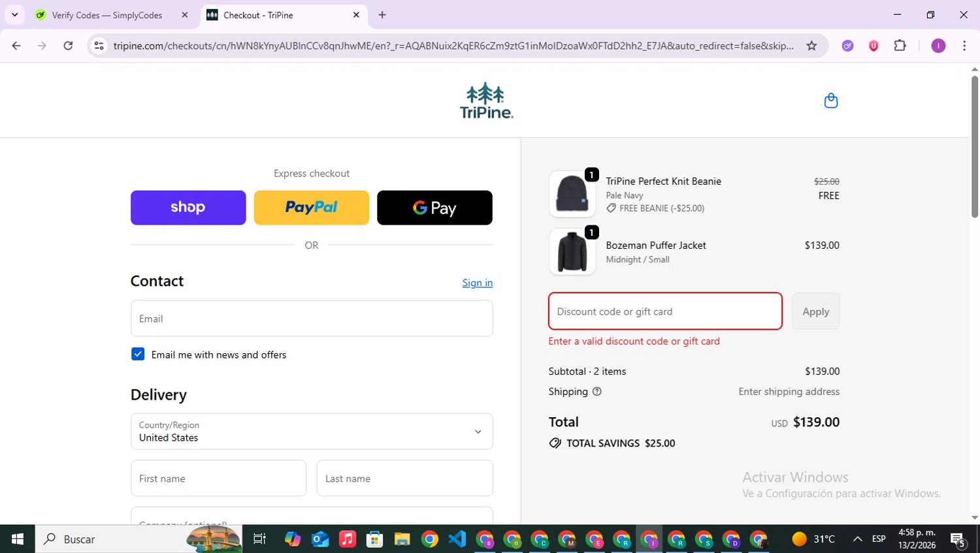Screen dimensions: 980x553
Task: Open Task View on the taskbar
Action: (259, 539)
